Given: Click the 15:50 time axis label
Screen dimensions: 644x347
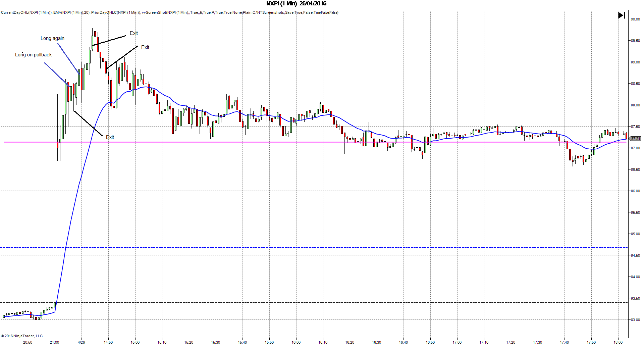Looking at the screenshot, I should [269, 342].
